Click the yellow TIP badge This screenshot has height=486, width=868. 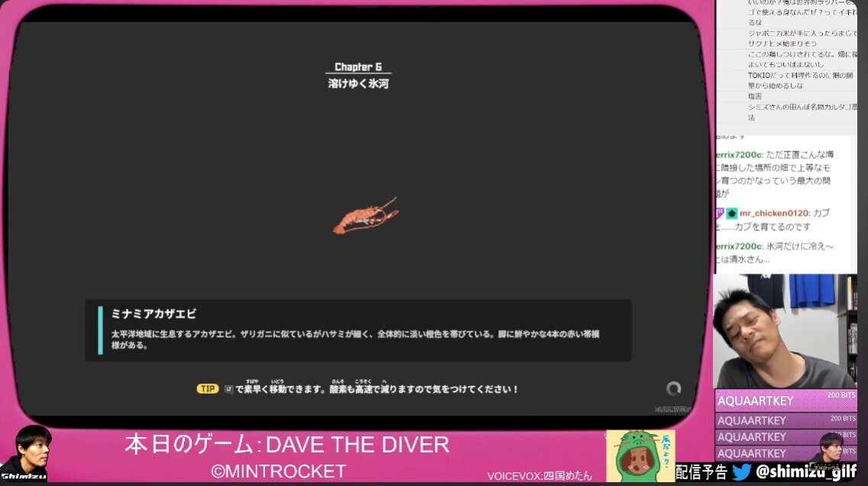pyautogui.click(x=208, y=389)
